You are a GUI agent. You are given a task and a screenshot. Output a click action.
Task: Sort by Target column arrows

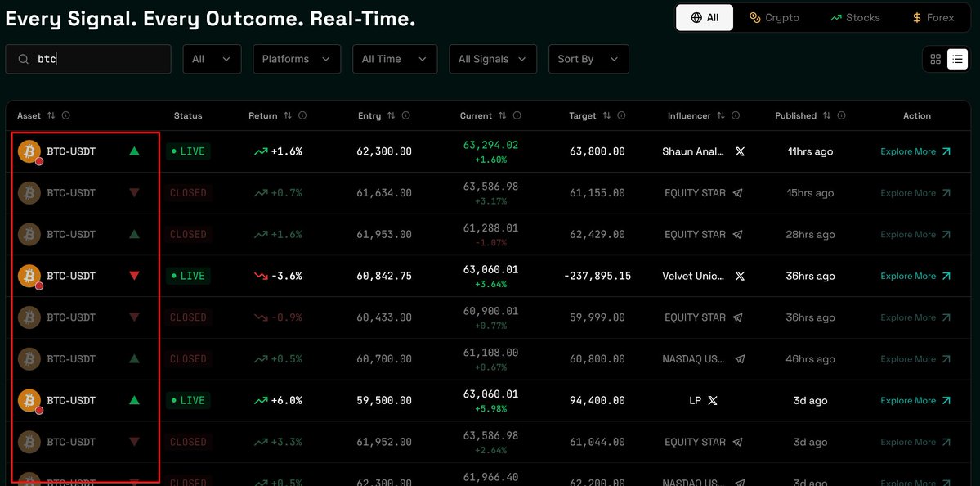pos(606,115)
